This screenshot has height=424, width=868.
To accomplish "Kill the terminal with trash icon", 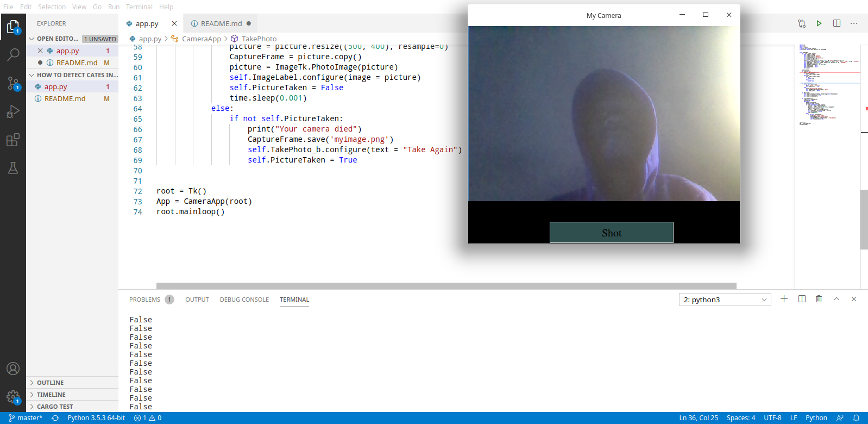I will click(819, 299).
